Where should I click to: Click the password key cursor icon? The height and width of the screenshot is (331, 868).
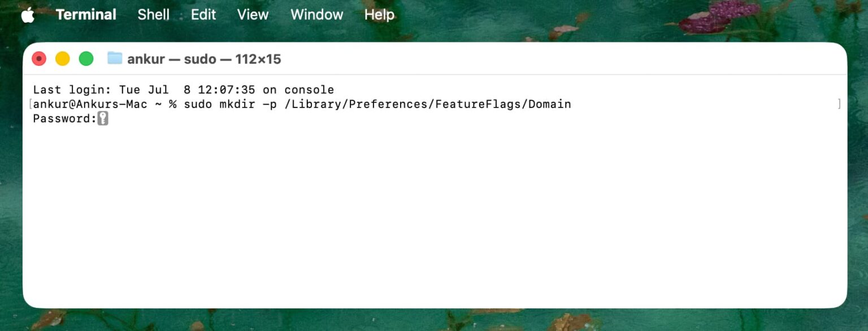point(102,119)
